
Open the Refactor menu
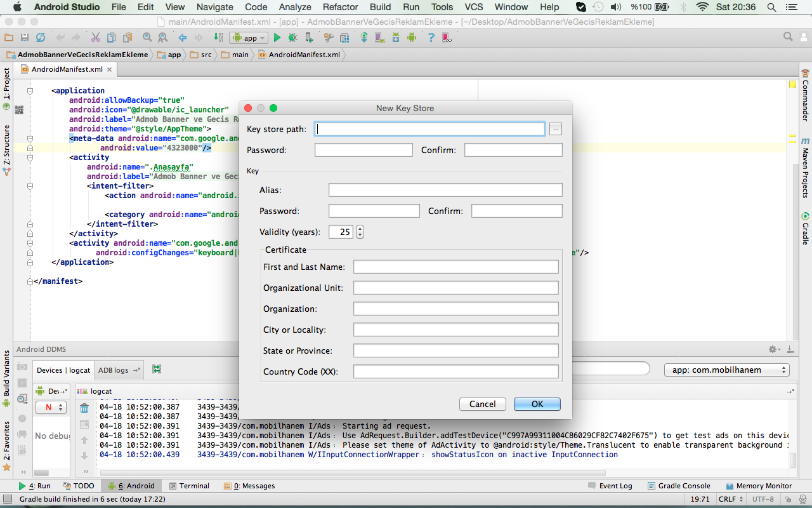340,7
